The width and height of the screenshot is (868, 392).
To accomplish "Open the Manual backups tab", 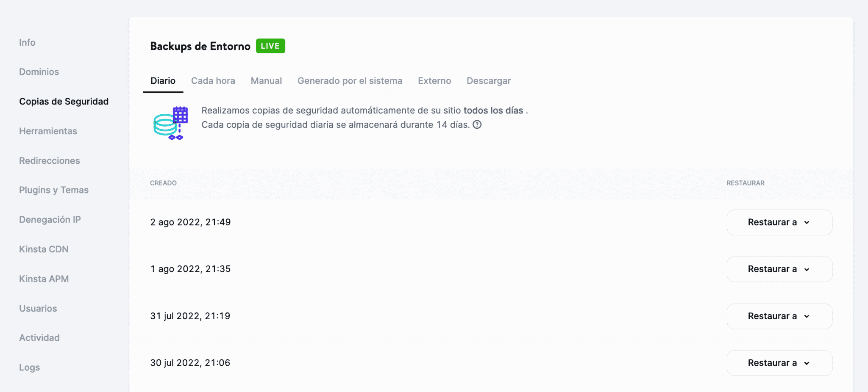I will coord(266,80).
